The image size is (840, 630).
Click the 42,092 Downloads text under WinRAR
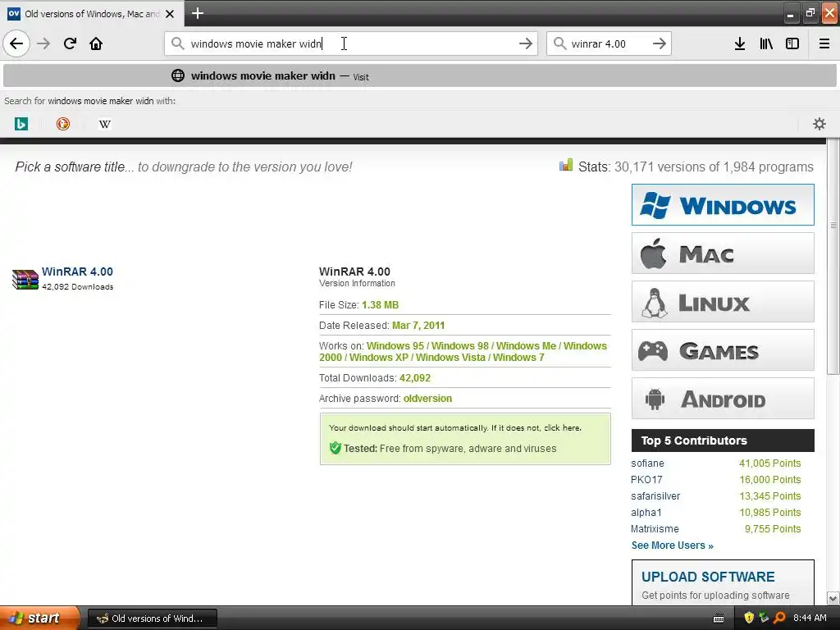78,286
